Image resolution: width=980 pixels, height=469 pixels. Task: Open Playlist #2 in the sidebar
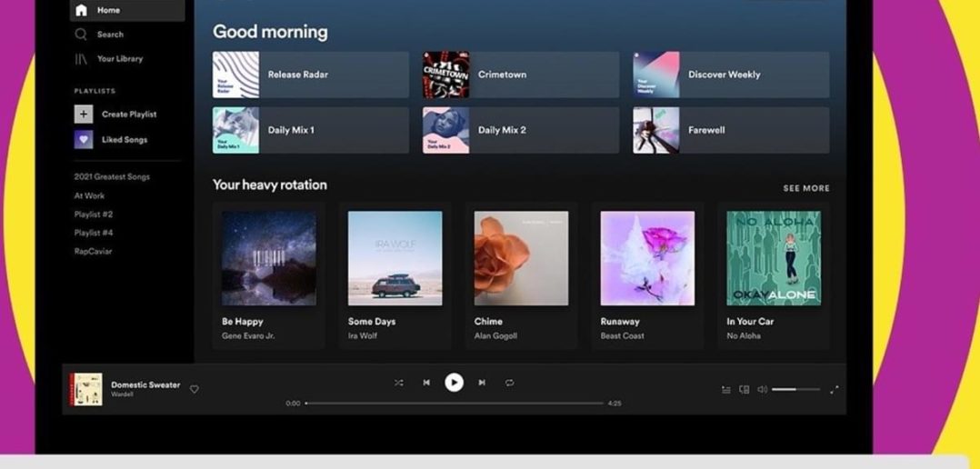[94, 215]
